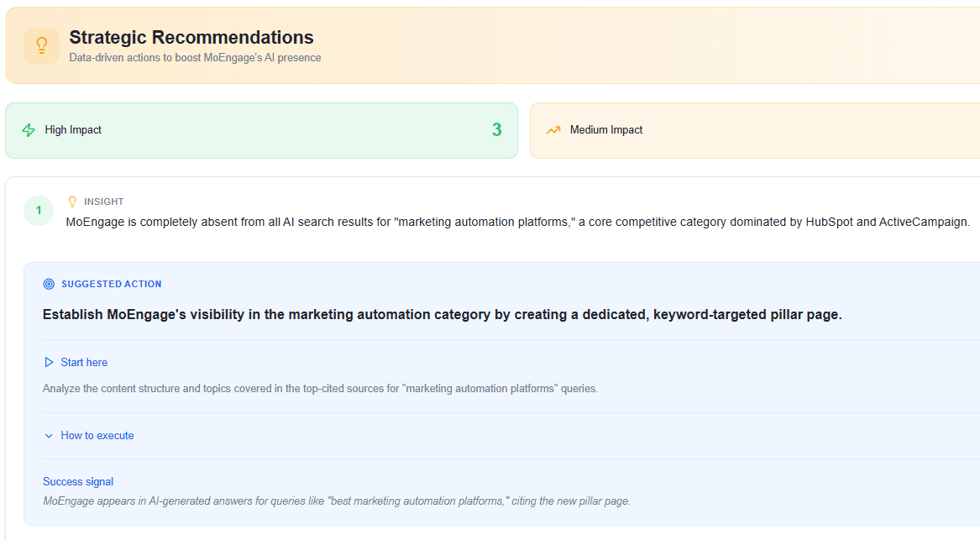
Task: Select the High Impact filter card
Action: (x=261, y=131)
